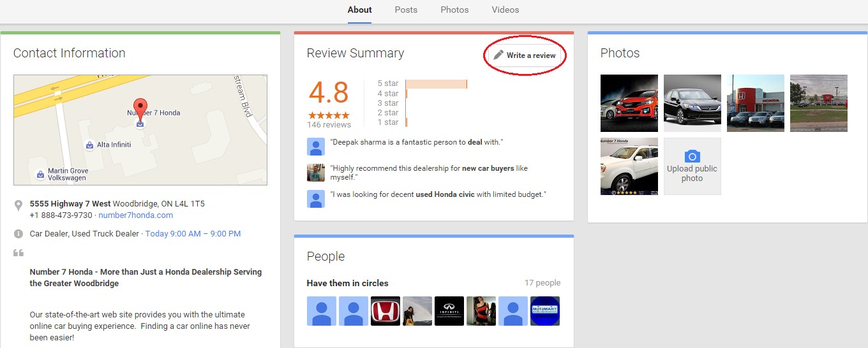Open the review about decent used Honda civic

[x=438, y=194]
